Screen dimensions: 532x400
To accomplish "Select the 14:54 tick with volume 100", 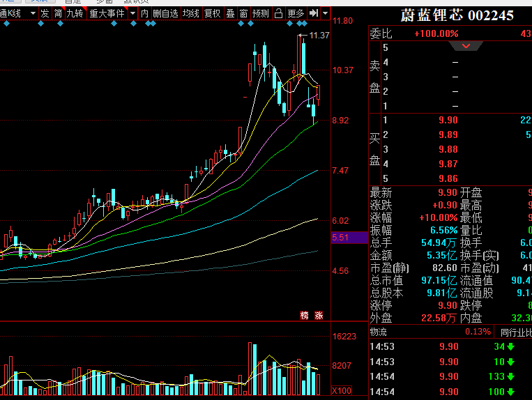I will 450,392.
